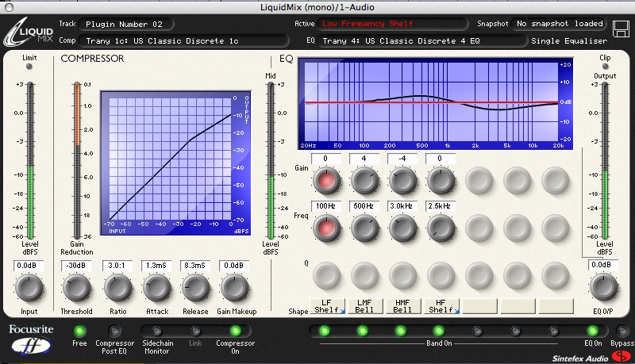Click the Active Low Frequency Shelf field
Screen dimensions: 635x364
point(392,24)
